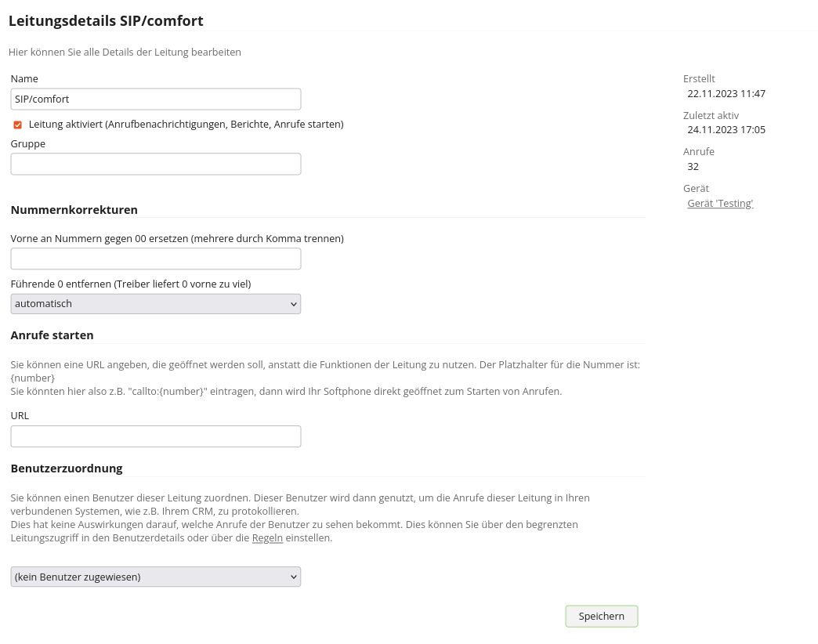Select the number prefix replacement input
Screen dimensions: 818x644
pos(156,259)
